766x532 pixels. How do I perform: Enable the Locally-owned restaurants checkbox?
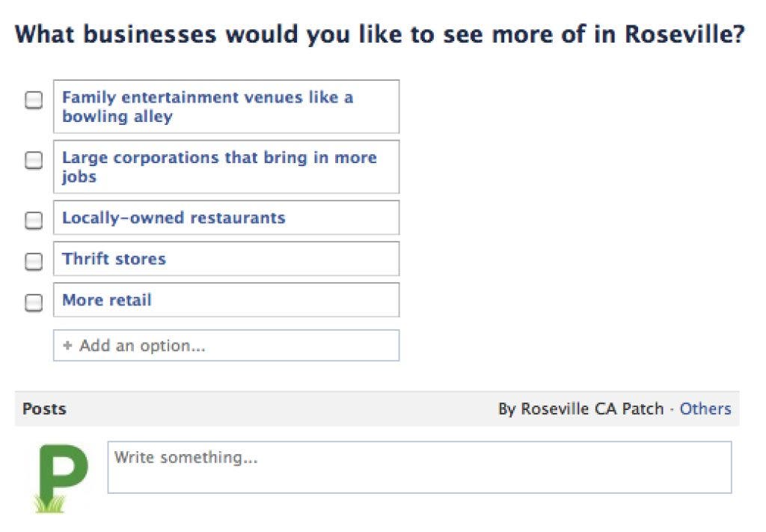34,220
